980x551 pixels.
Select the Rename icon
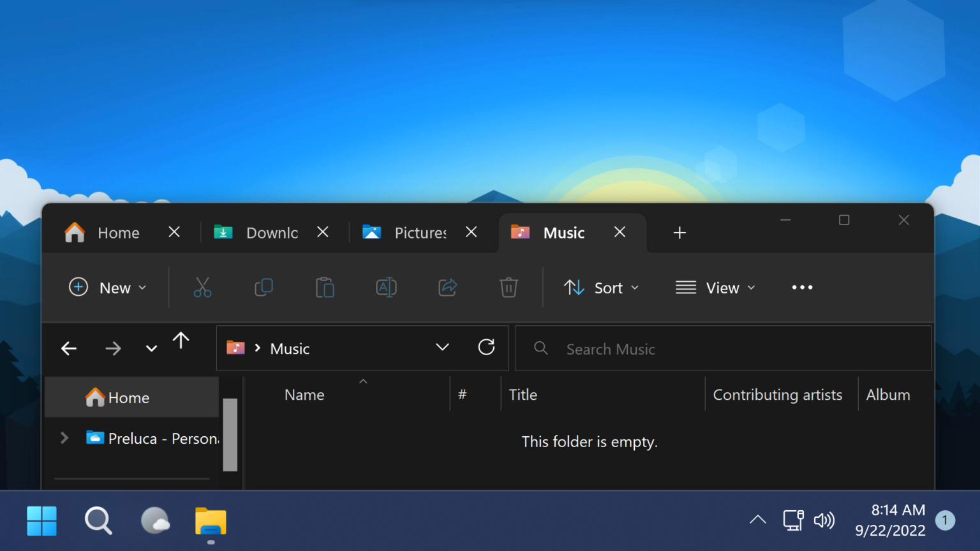tap(385, 287)
